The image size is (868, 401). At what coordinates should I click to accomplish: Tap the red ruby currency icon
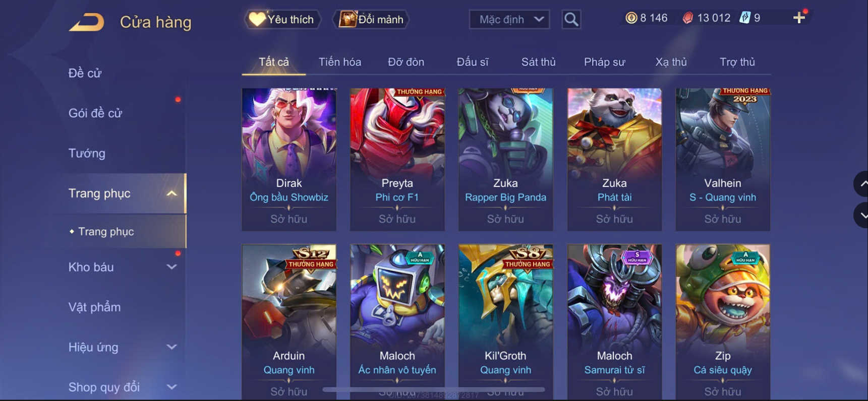687,18
